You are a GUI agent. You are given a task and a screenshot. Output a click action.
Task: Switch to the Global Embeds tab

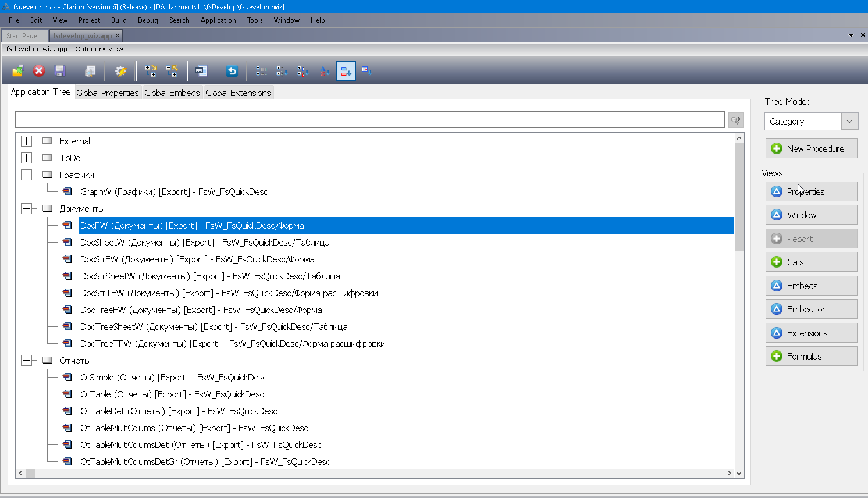(172, 93)
